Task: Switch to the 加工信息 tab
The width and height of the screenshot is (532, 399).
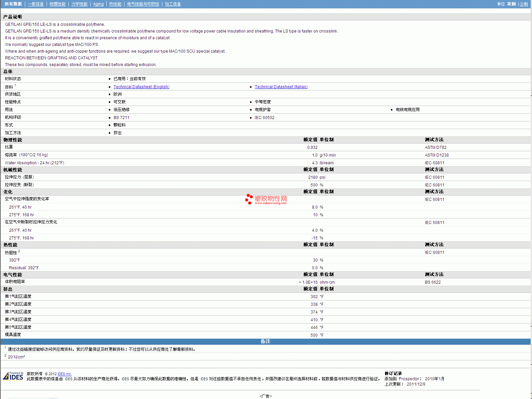Action: coord(173,4)
